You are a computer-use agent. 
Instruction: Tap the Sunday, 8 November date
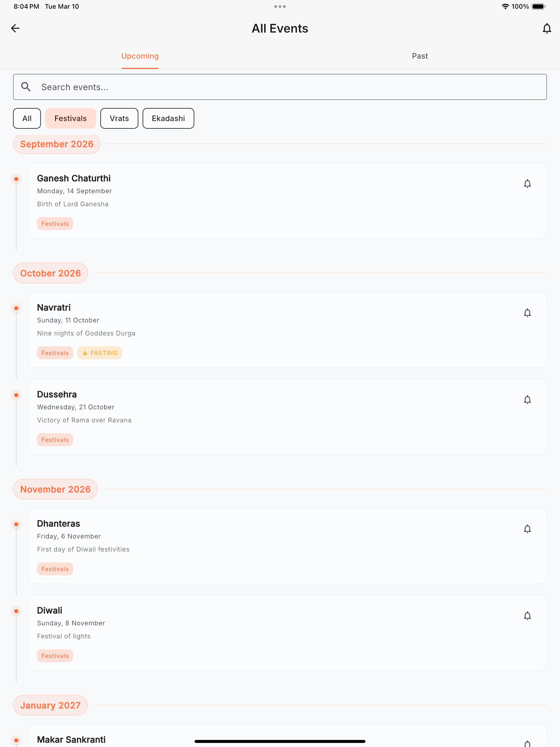71,623
